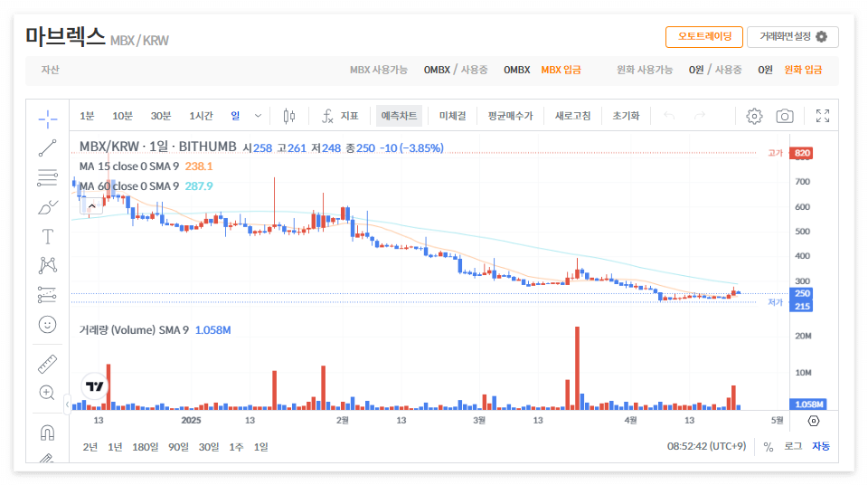The width and height of the screenshot is (868, 485).
Task: Open the candlestick chart type selector
Action: [x=289, y=116]
